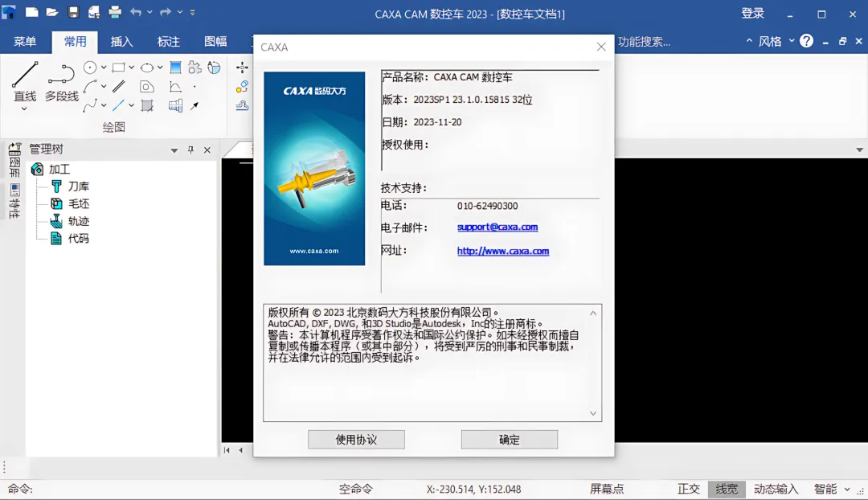Image resolution: width=868 pixels, height=500 pixels.
Task: Expand the circle tool dropdown arrow
Action: (x=104, y=68)
